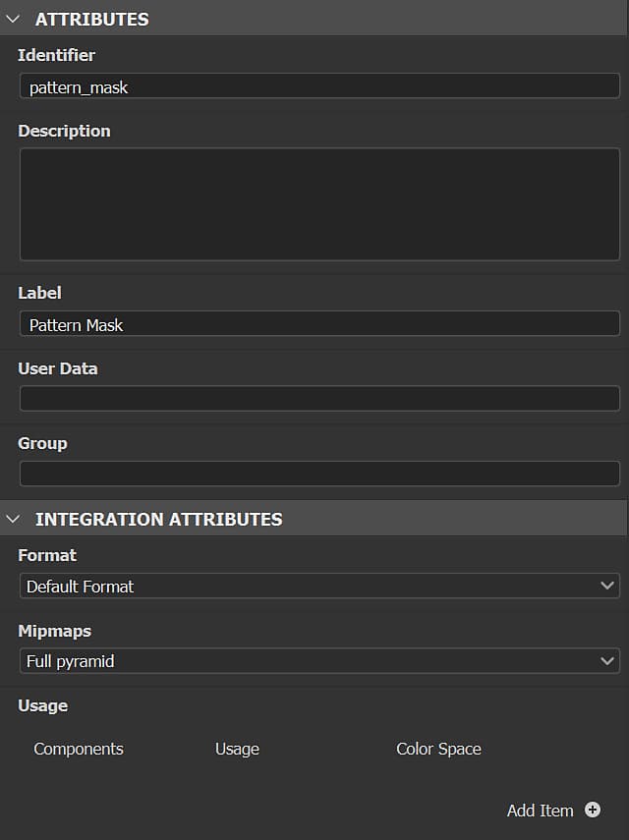Viewport: 629px width, 840px height.
Task: Collapse the ATTRIBUTES section chevron
Action: pos(13,19)
